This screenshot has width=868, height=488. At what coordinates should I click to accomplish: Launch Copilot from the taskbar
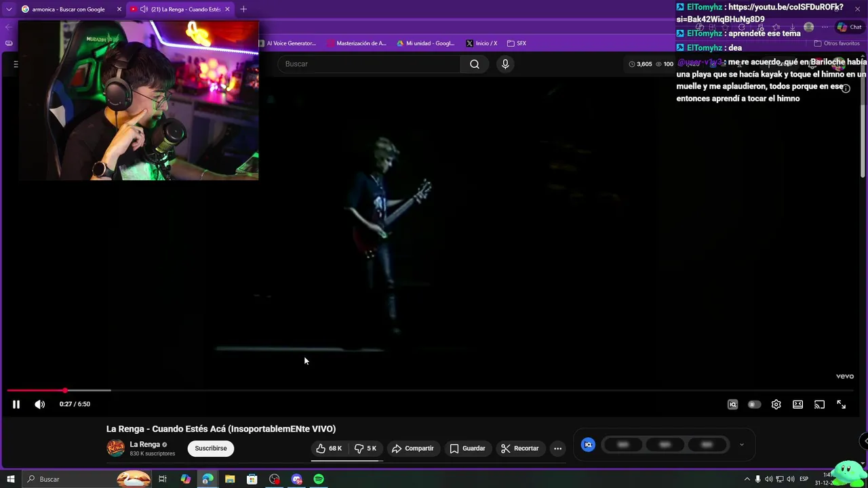[x=185, y=479]
